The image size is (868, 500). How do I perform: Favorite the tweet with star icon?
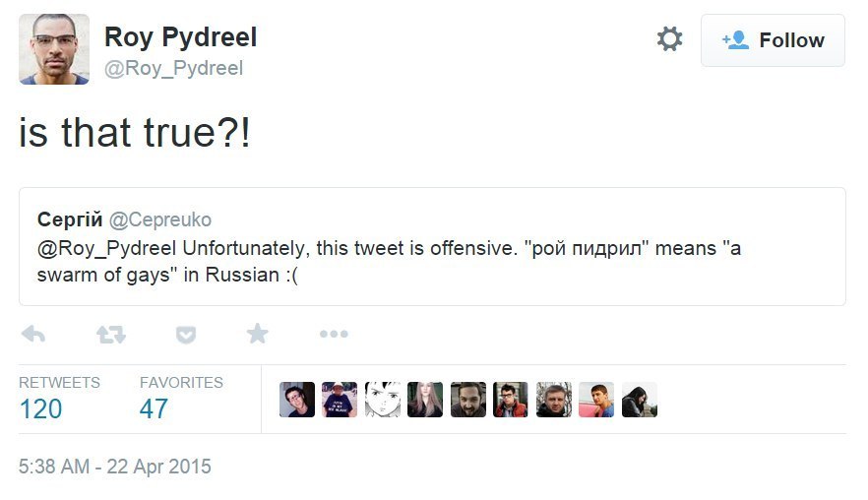click(258, 334)
